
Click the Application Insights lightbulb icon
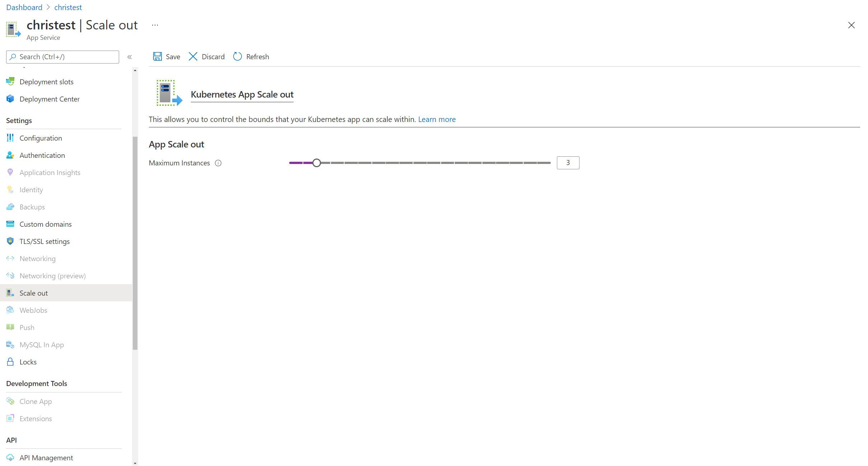tap(10, 172)
